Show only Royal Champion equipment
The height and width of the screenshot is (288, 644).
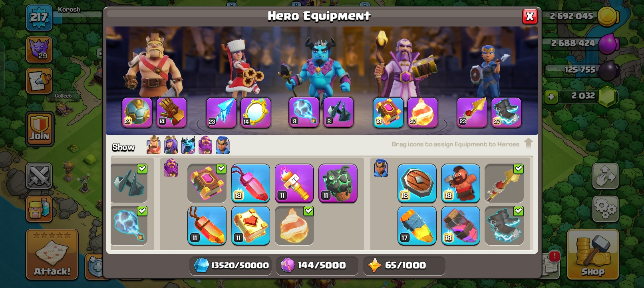[223, 145]
